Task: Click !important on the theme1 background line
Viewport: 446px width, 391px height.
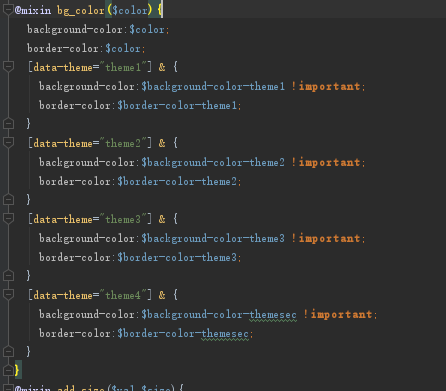Action: pos(326,87)
